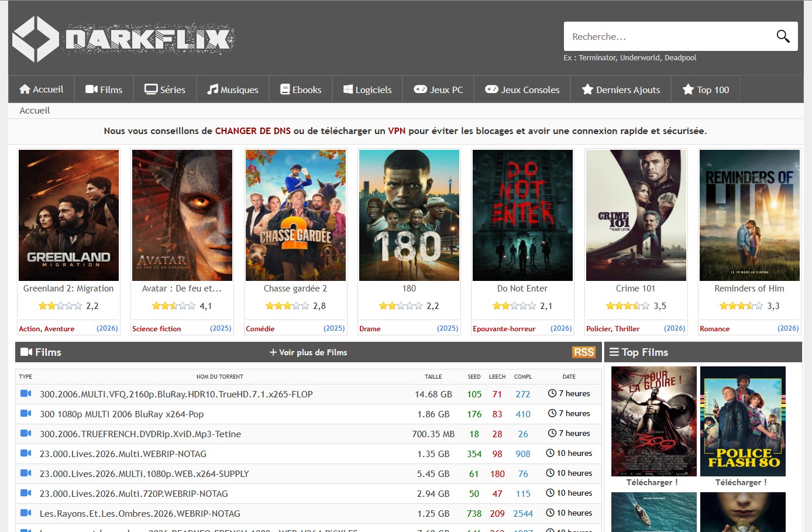Click the Greenland 2: Migration title
This screenshot has height=532, width=812.
pyautogui.click(x=68, y=289)
